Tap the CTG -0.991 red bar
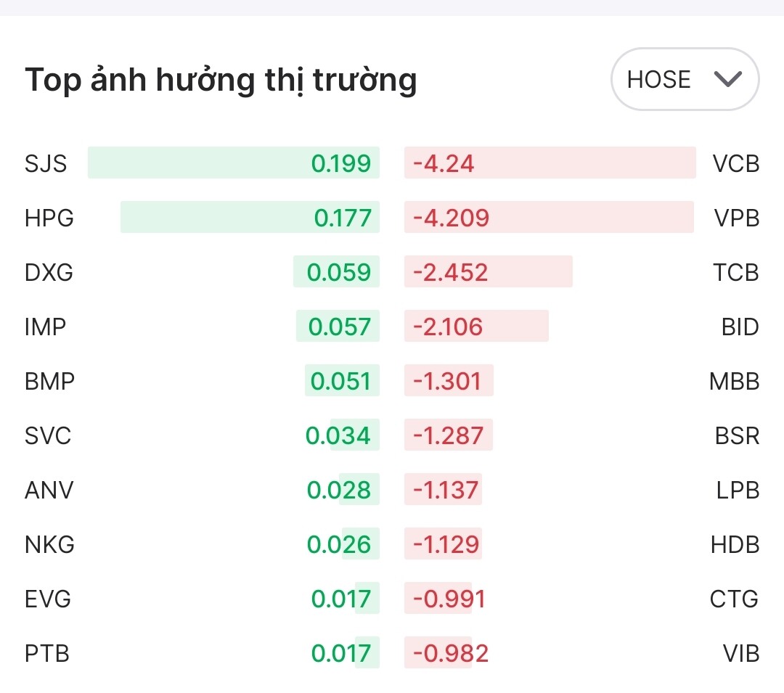 tap(438, 599)
